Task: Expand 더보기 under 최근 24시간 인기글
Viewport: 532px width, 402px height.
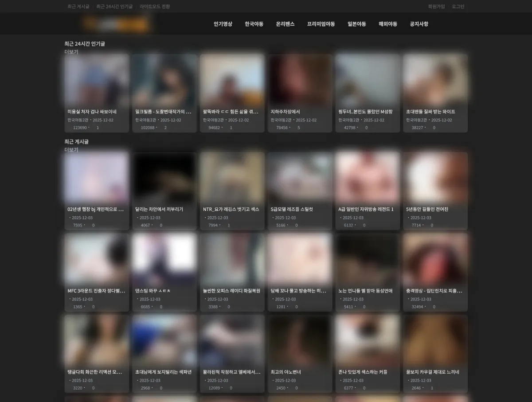Action: [71, 52]
